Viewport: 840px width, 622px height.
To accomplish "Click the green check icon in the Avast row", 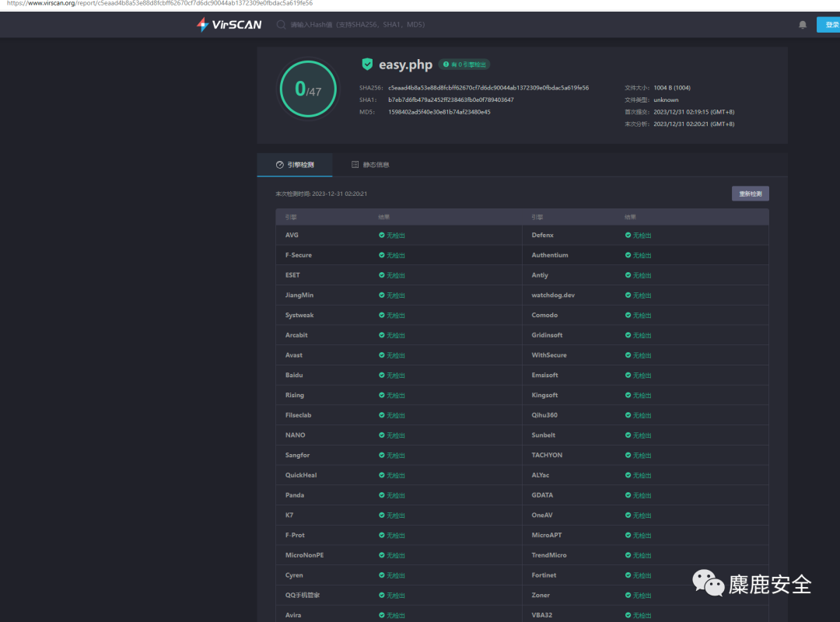I will coord(381,355).
